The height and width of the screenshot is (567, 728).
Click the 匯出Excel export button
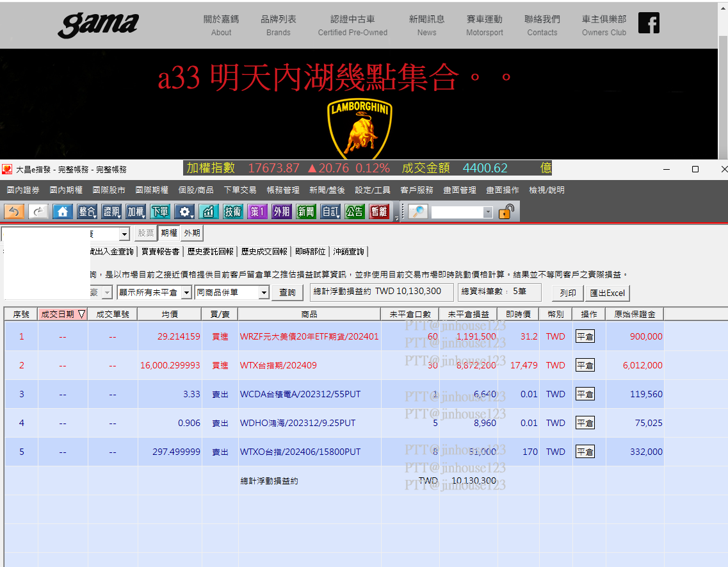608,293
